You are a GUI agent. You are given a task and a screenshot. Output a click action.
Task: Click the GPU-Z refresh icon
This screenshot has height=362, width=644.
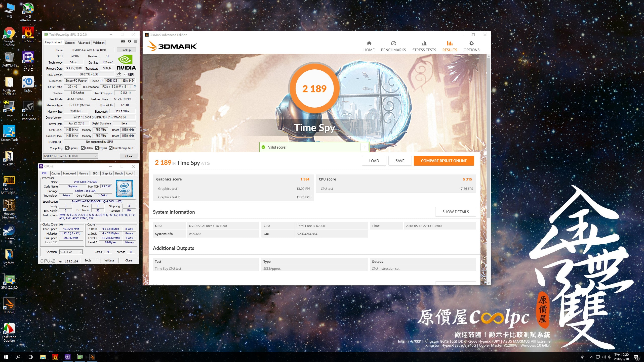[129, 41]
